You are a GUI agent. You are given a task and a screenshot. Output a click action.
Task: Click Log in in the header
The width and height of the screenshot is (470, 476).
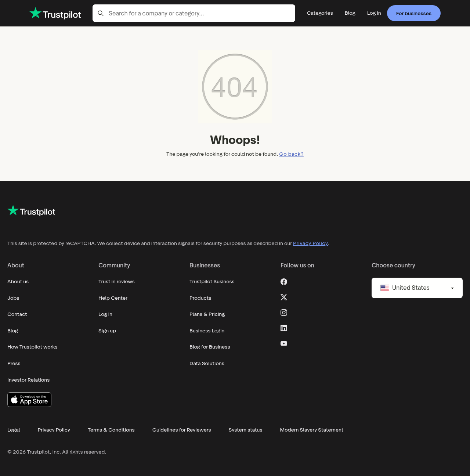374,13
